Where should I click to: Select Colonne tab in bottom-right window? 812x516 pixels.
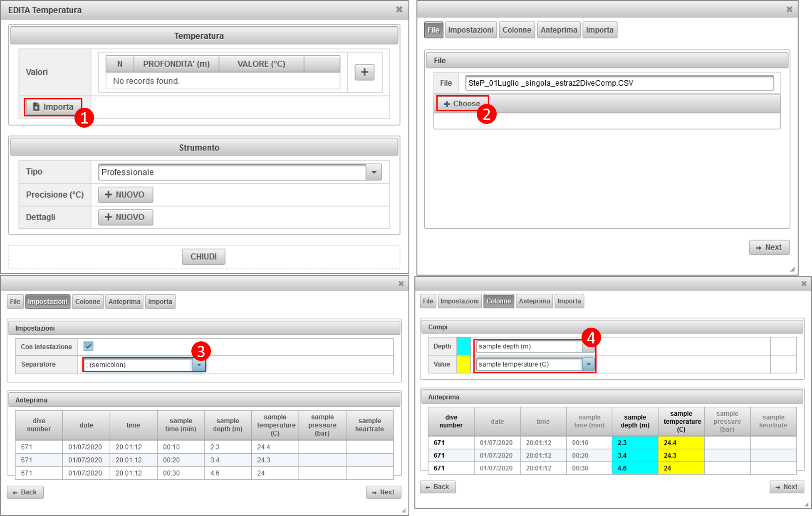[x=499, y=301]
